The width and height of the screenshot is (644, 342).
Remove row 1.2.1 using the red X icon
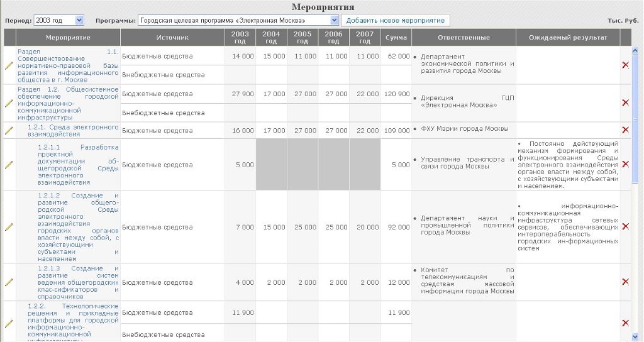click(x=625, y=130)
